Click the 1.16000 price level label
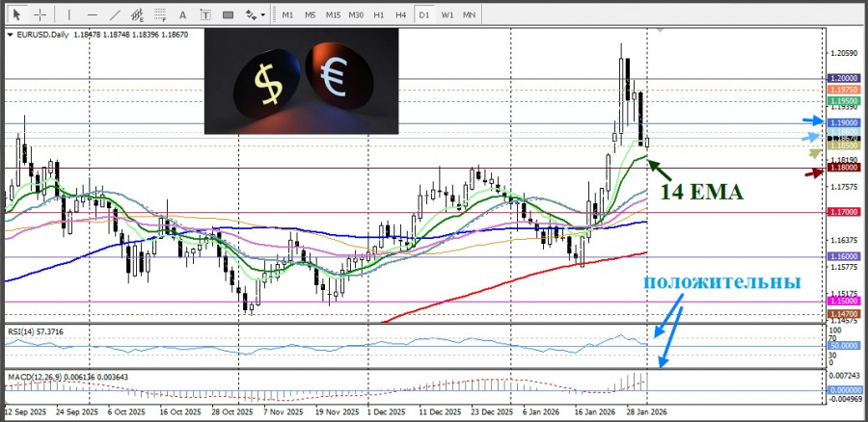868x422 pixels. pyautogui.click(x=843, y=256)
